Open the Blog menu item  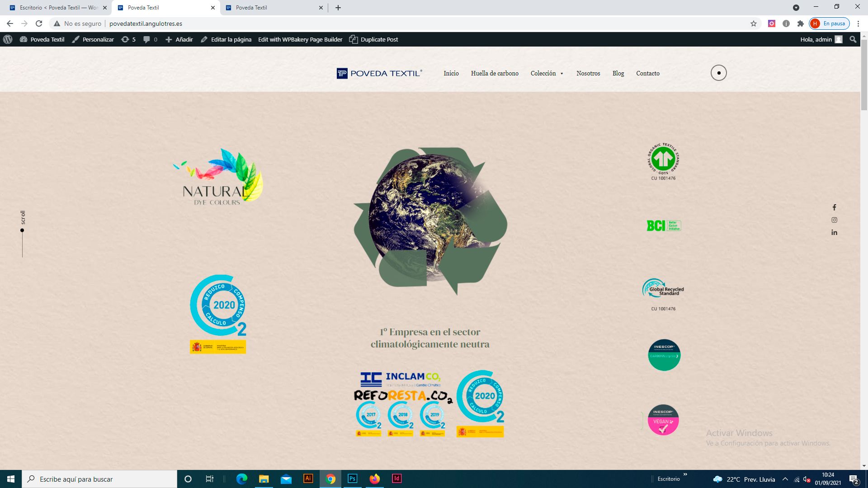pyautogui.click(x=618, y=73)
